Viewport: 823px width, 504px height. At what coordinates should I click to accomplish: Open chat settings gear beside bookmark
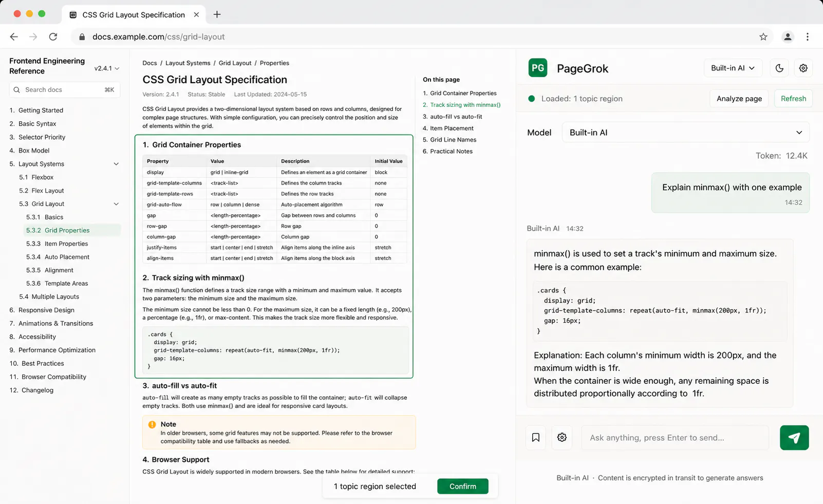click(562, 437)
